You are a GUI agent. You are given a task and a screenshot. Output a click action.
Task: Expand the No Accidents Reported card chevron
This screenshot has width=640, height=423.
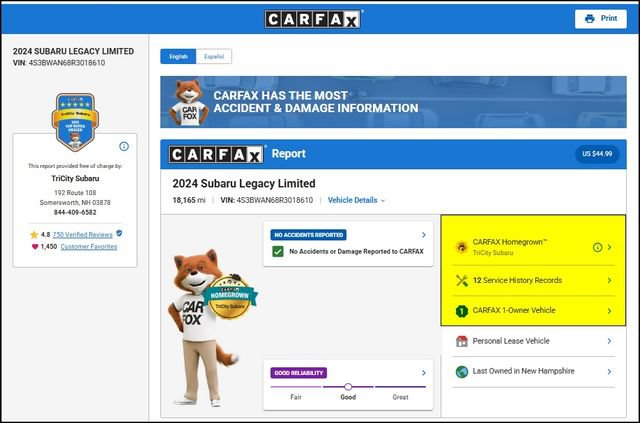pos(424,235)
